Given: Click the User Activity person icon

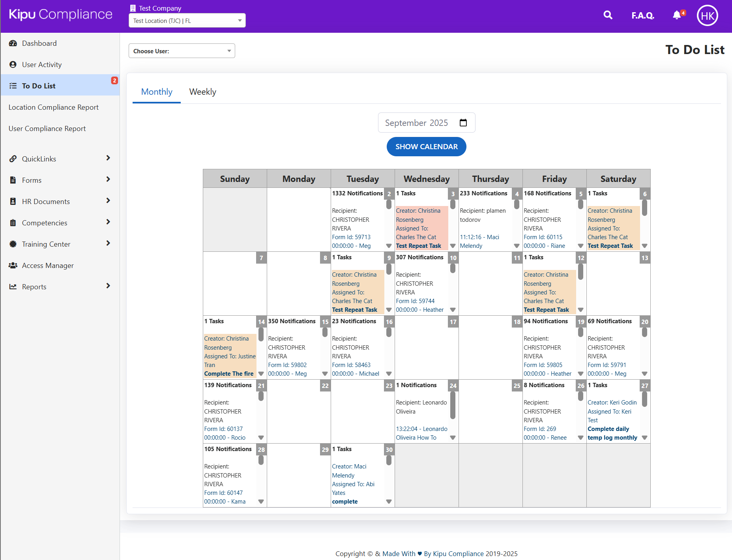Looking at the screenshot, I should pos(13,65).
